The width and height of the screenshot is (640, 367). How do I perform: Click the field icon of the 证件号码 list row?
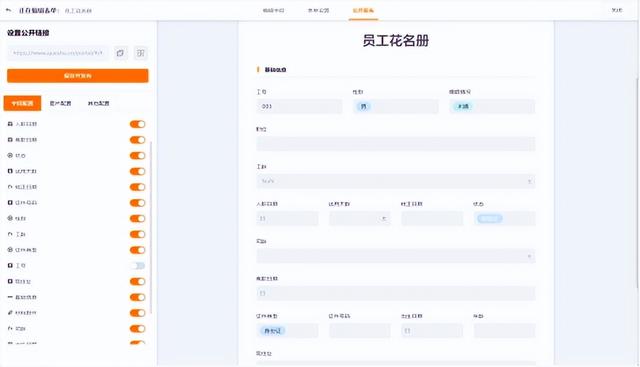[10, 202]
